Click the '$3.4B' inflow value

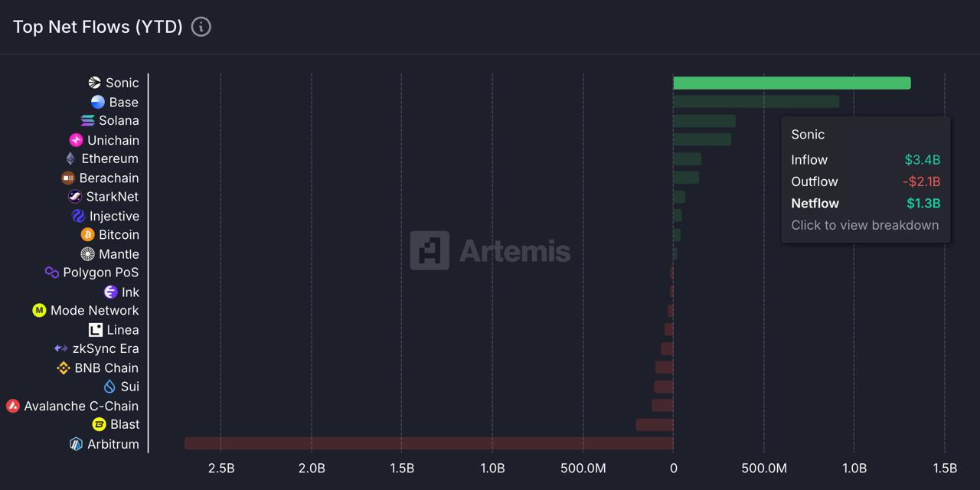(x=922, y=160)
